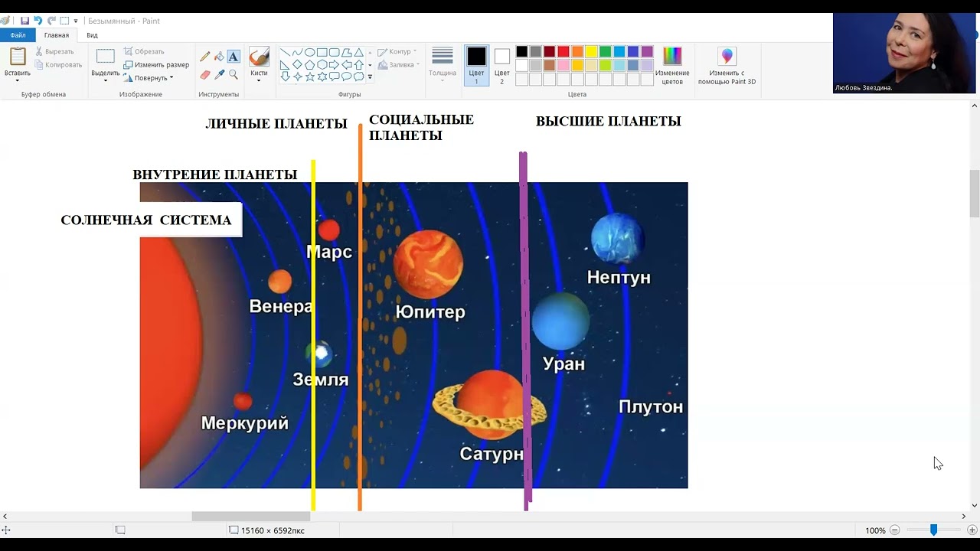Expand the Кисти brushes dropdown arrow

[259, 80]
